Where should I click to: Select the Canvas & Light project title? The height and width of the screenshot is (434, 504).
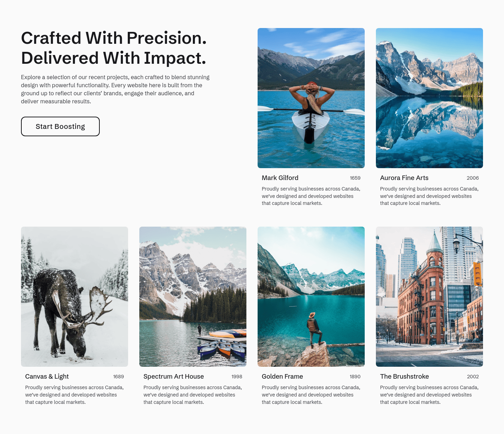[47, 377]
